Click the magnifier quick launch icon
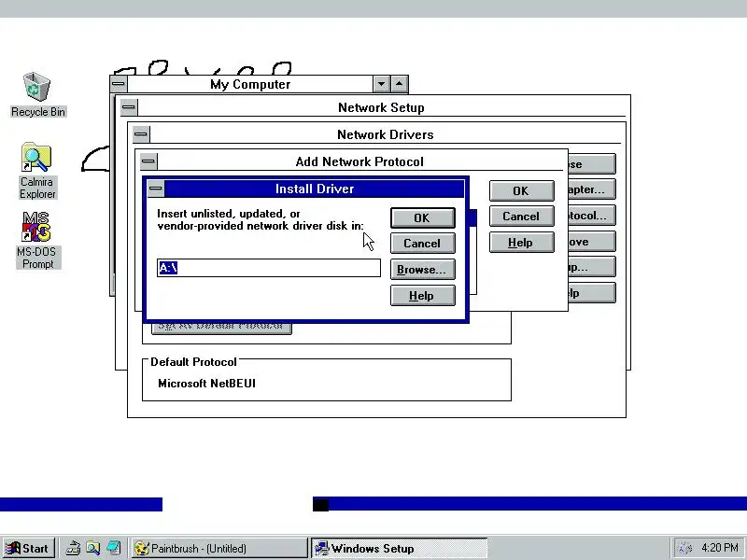The width and height of the screenshot is (747, 560). [x=93, y=548]
